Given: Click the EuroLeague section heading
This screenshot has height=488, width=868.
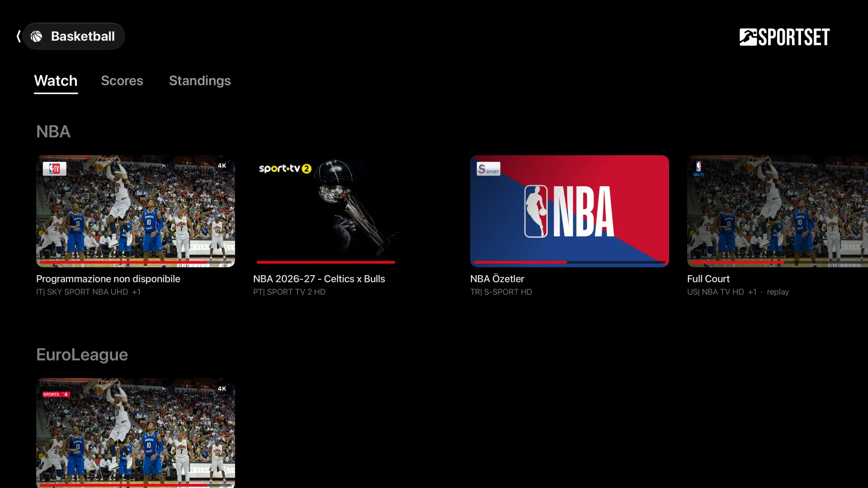Looking at the screenshot, I should tap(82, 355).
